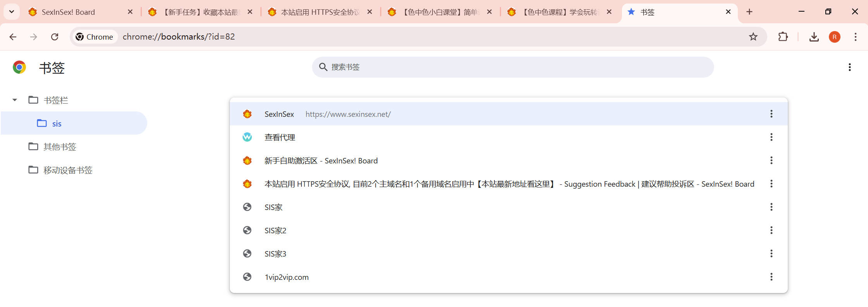Focus the address bar URL chrome://bookmarks
Screen dimensions: 868x307
[x=179, y=37]
